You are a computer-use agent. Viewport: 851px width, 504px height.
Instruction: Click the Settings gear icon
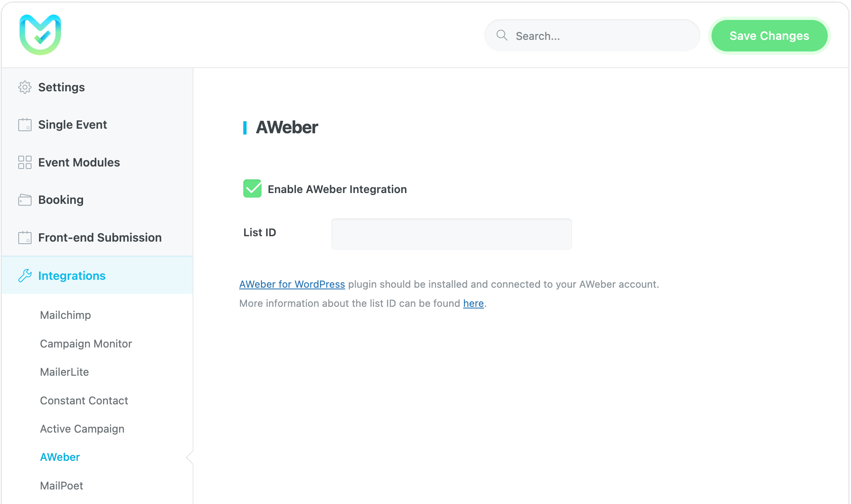[25, 87]
